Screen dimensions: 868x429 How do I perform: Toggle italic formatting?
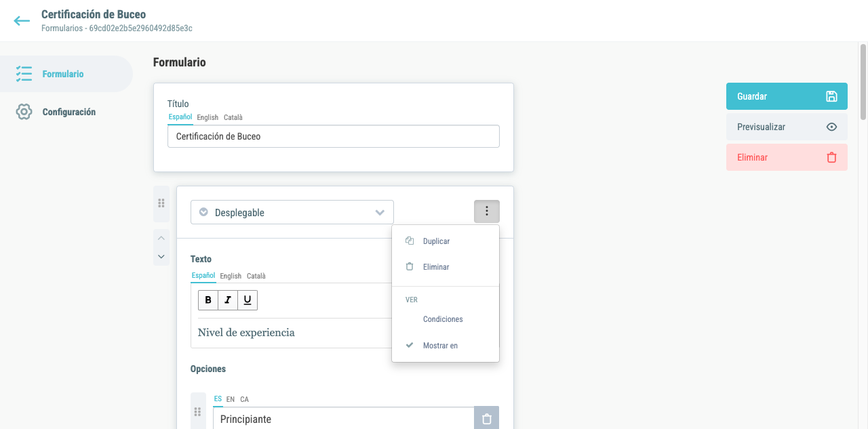(228, 300)
